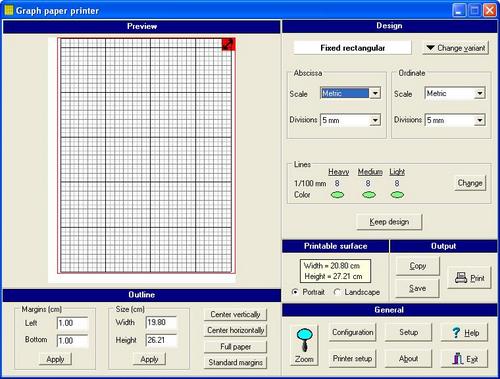The width and height of the screenshot is (500, 379).
Task: Open Printer setup
Action: 352,358
